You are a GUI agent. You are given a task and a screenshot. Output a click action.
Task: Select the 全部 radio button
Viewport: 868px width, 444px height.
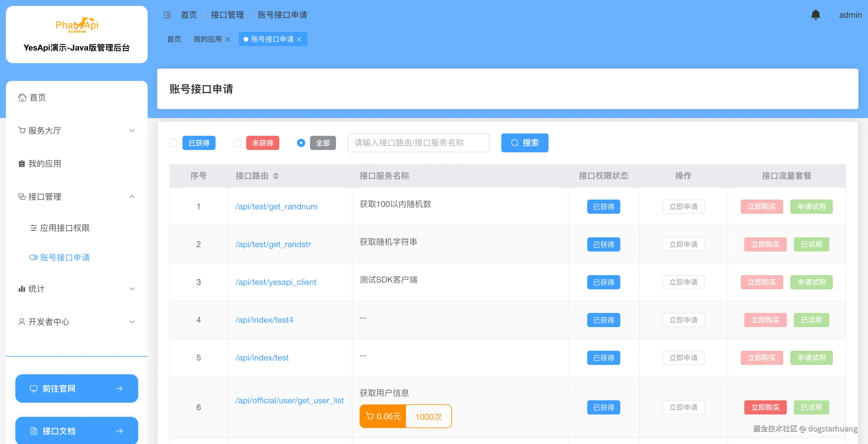click(301, 143)
